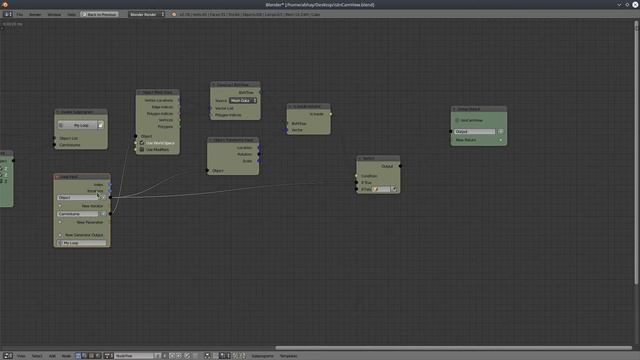
Task: Click the horizontal scrollbar of node editor
Action: [x=453, y=348]
